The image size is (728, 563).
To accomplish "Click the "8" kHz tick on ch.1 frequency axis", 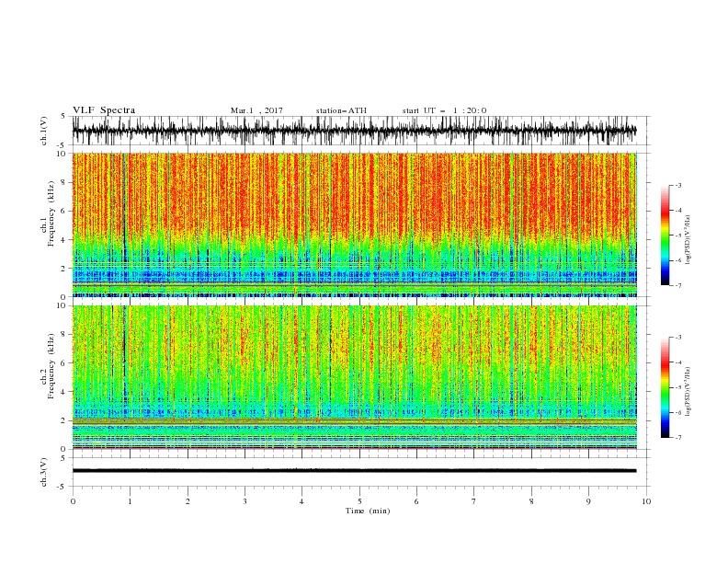I will tap(63, 182).
